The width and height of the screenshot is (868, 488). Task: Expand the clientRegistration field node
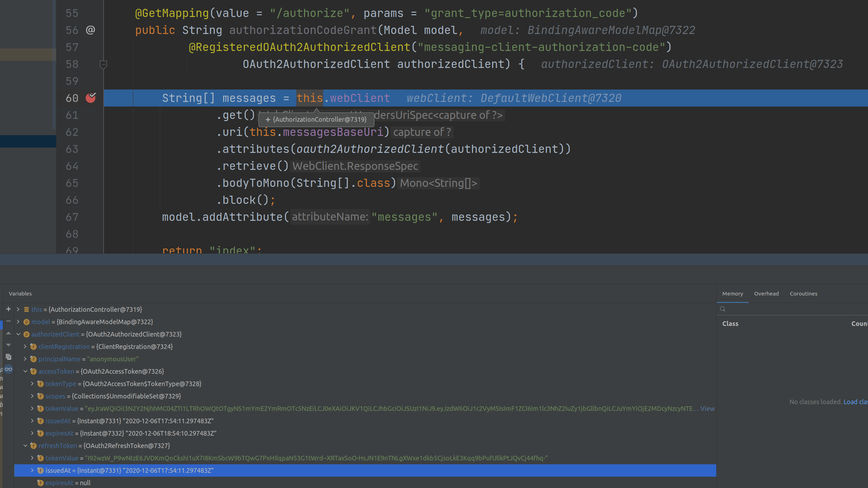25,346
